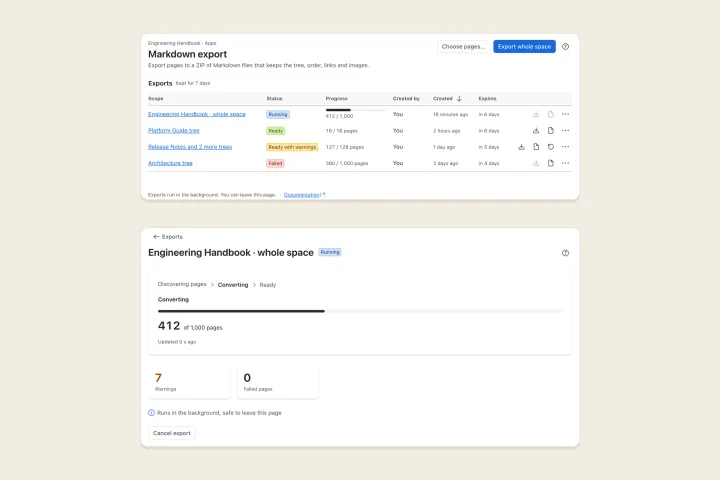Click the '2 days ago' cell
Viewport: 720px width, 480px height.
click(x=445, y=163)
